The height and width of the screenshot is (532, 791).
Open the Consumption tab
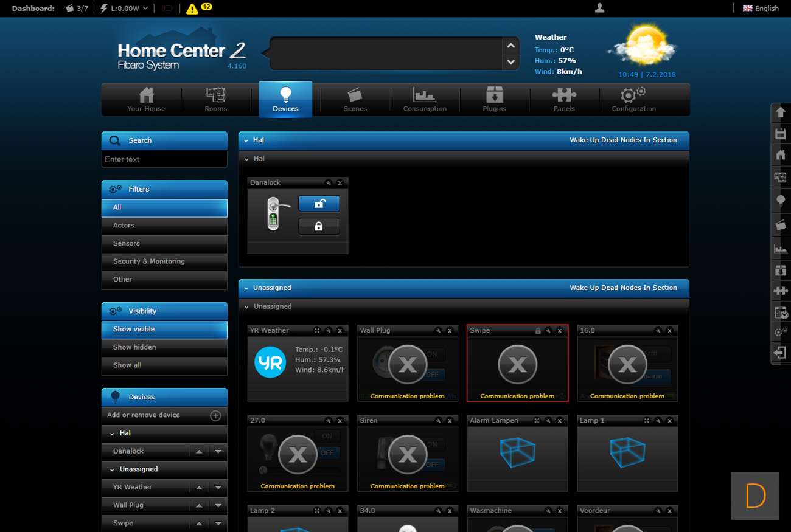[x=425, y=99]
